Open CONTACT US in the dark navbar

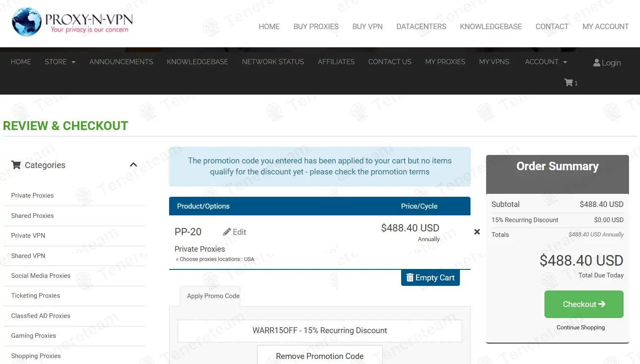click(390, 62)
